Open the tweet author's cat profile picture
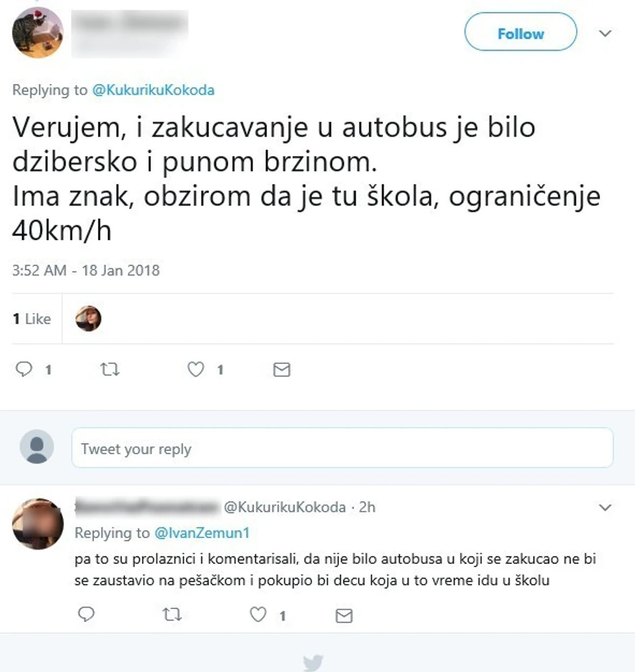This screenshot has height=672, width=635. [x=38, y=32]
